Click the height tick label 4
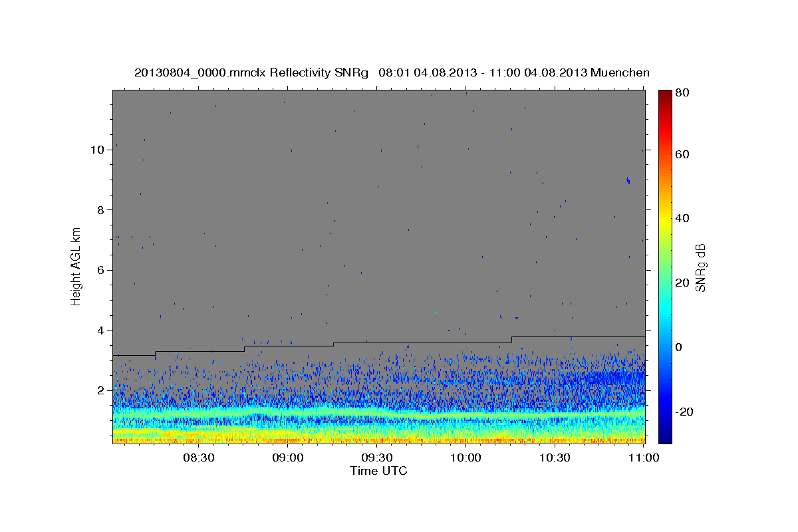Viewport: 798px width, 532px height. 100,331
